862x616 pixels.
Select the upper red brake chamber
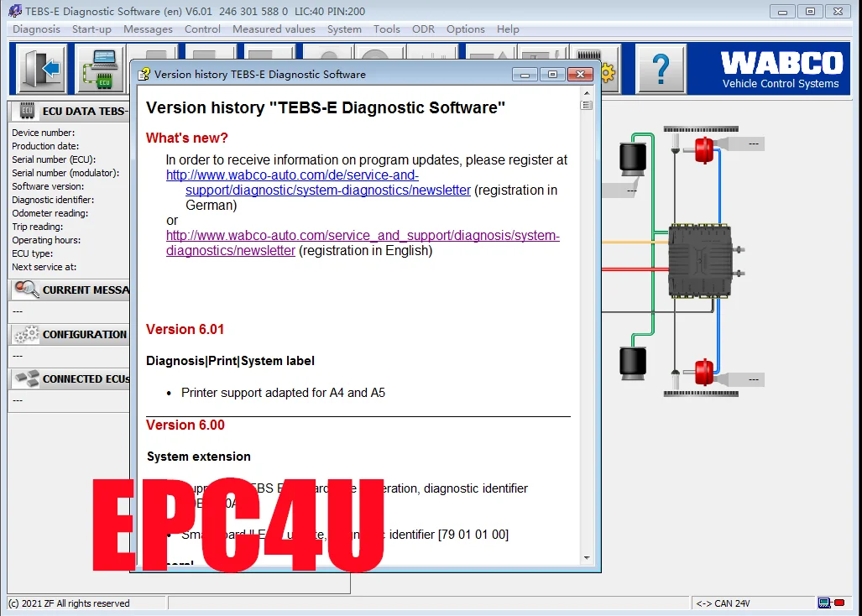click(703, 150)
